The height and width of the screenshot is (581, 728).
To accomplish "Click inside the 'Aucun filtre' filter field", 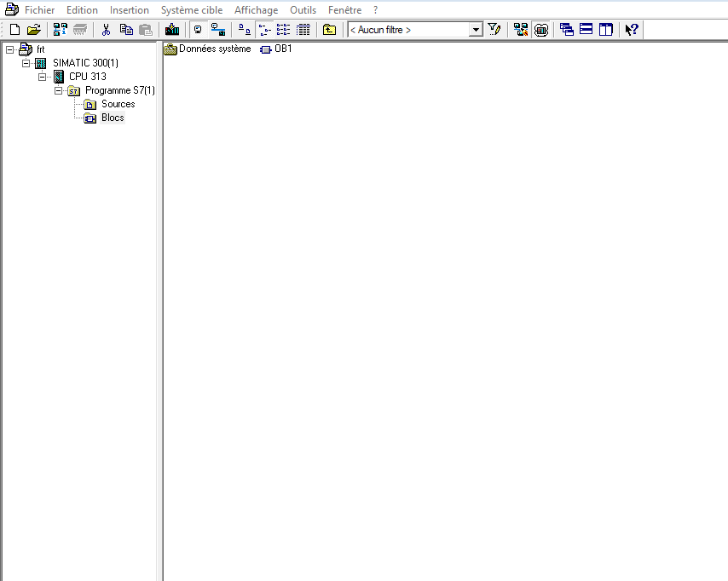I will (x=408, y=30).
